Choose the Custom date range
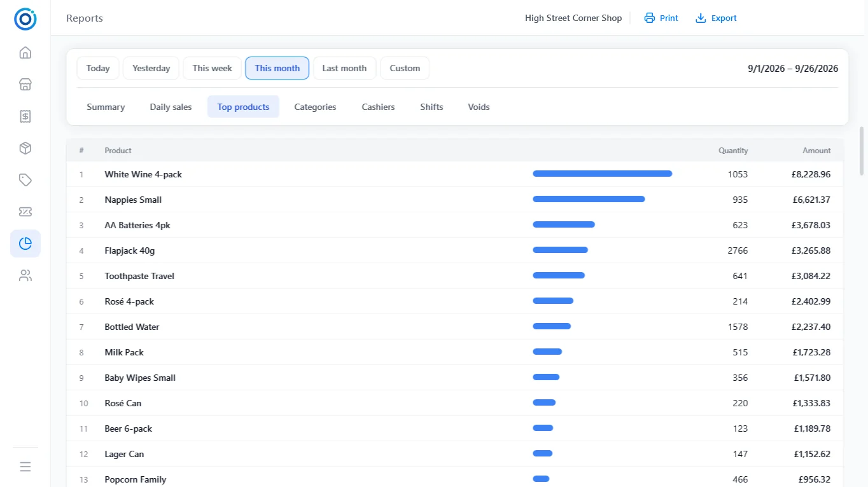 coord(405,68)
